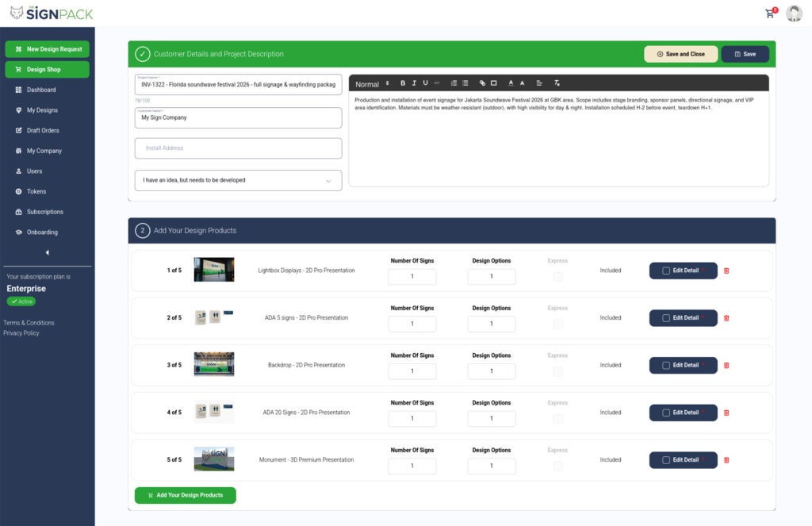The height and width of the screenshot is (526, 812).
Task: Click the Install Address field
Action: 238,148
